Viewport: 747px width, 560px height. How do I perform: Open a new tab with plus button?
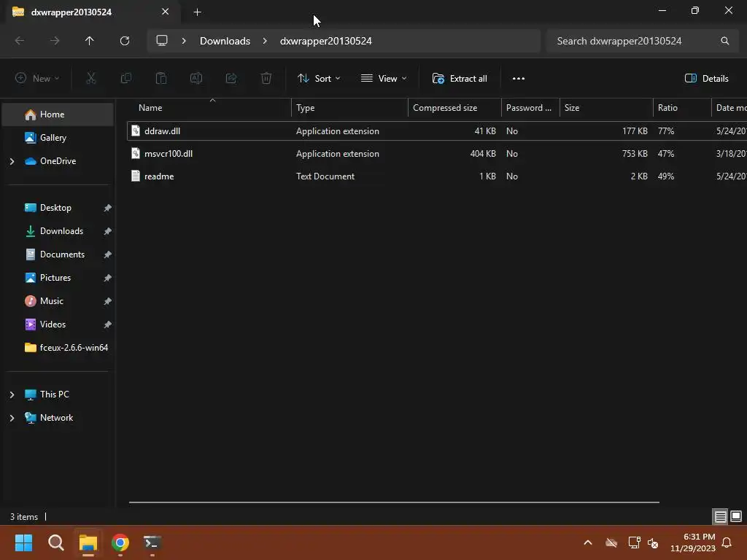tap(197, 12)
